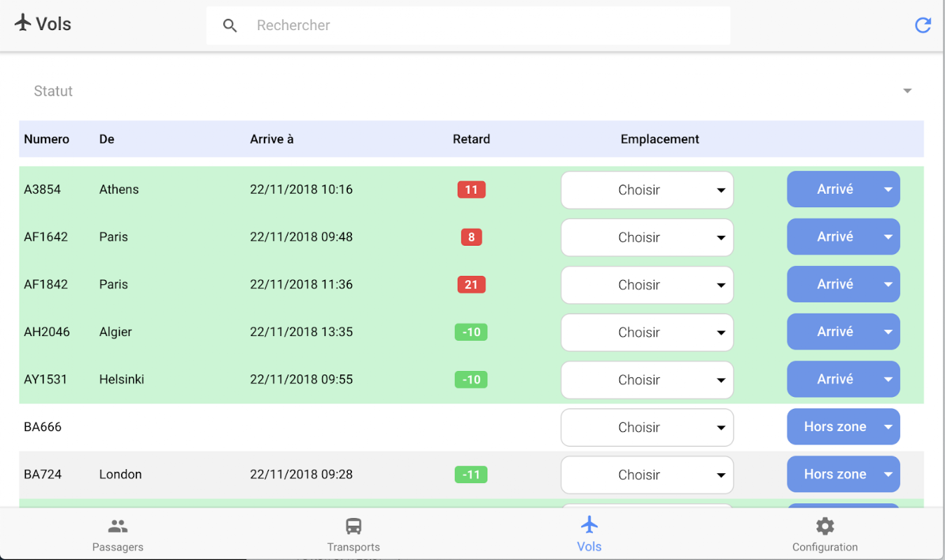The width and height of the screenshot is (945, 560).
Task: Select the Vols tab label
Action: 589,547
